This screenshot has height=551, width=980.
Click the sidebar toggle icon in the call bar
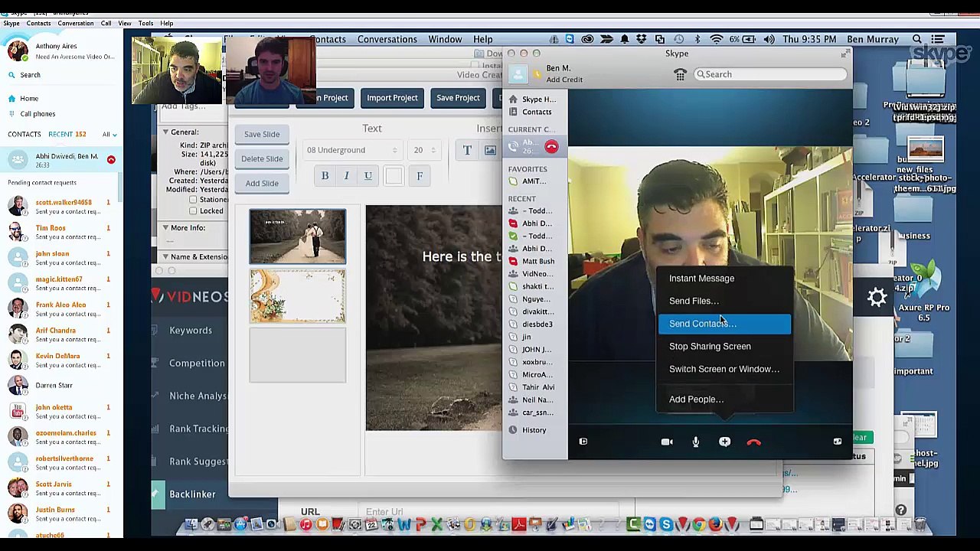583,442
